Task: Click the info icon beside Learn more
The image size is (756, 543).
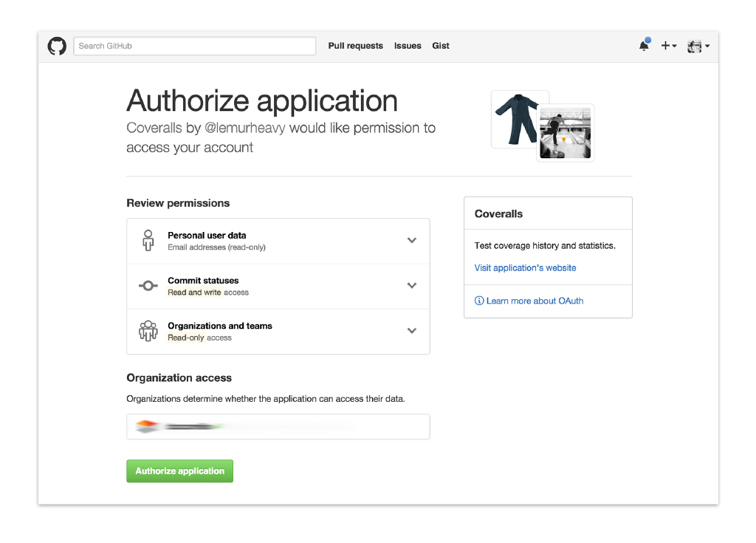Action: [478, 301]
